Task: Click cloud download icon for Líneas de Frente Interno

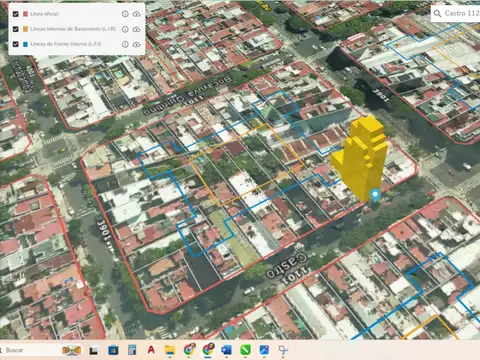Action: coord(136,44)
